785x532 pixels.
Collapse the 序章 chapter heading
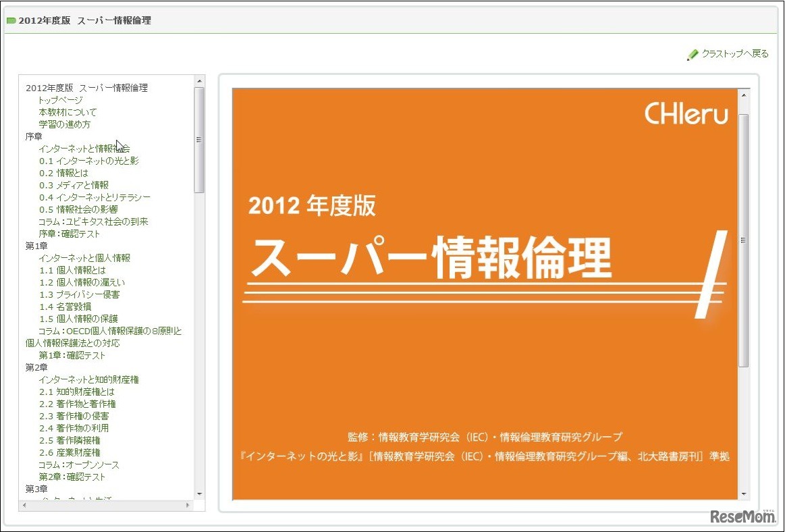point(34,135)
